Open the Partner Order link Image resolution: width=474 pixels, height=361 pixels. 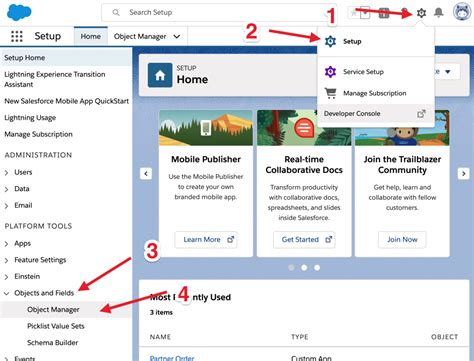[x=172, y=358]
